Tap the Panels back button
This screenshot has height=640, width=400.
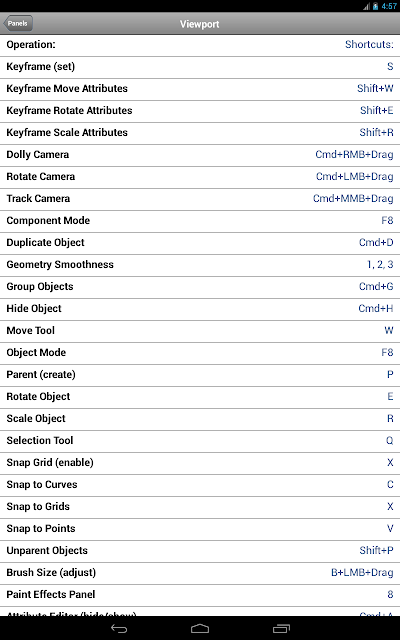point(18,23)
